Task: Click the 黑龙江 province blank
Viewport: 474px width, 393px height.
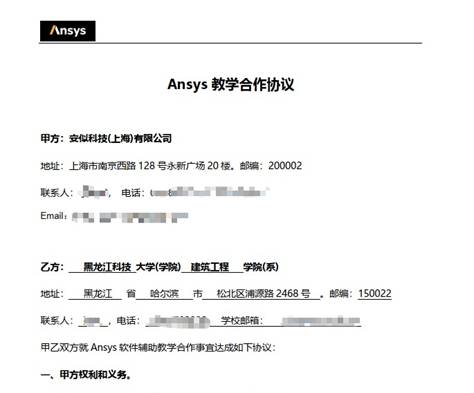Action: point(95,294)
